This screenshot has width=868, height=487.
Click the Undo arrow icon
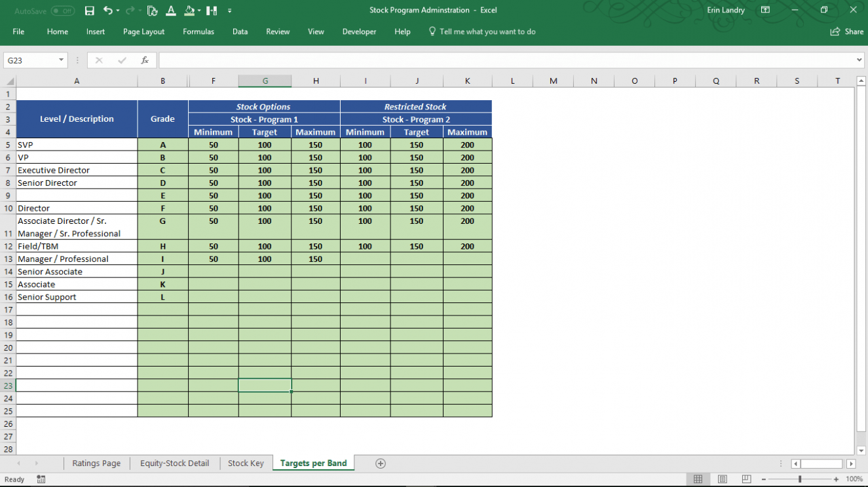point(108,10)
